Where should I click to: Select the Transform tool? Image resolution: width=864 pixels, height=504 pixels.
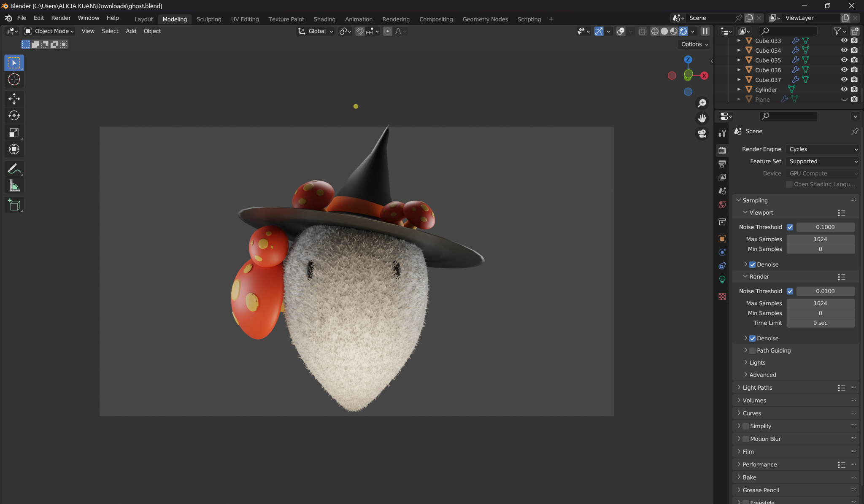14,149
